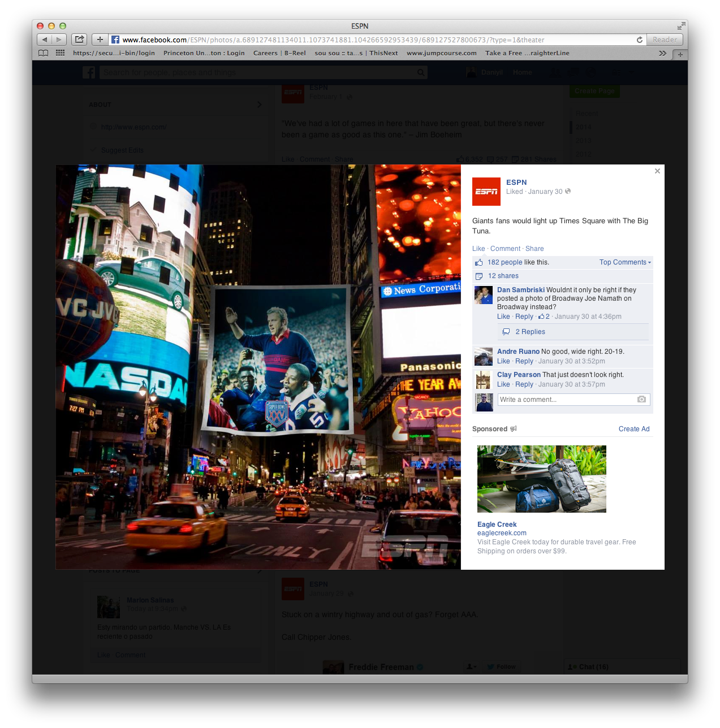The image size is (720, 728).
Task: Click the January 30 at 3:57pm timestamp
Action: coord(572,384)
